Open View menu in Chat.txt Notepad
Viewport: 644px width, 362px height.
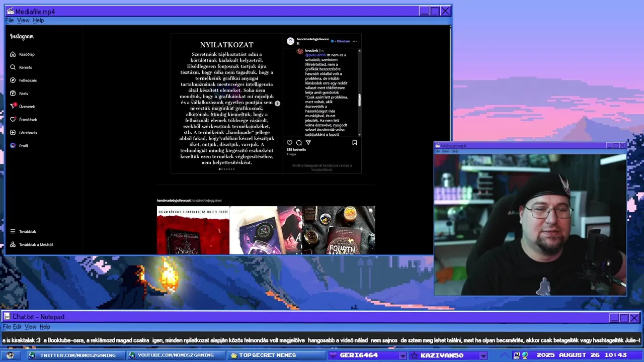pyautogui.click(x=31, y=327)
